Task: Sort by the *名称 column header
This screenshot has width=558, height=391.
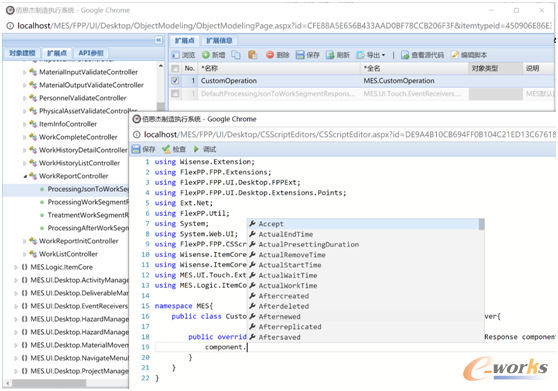Action: coord(279,68)
